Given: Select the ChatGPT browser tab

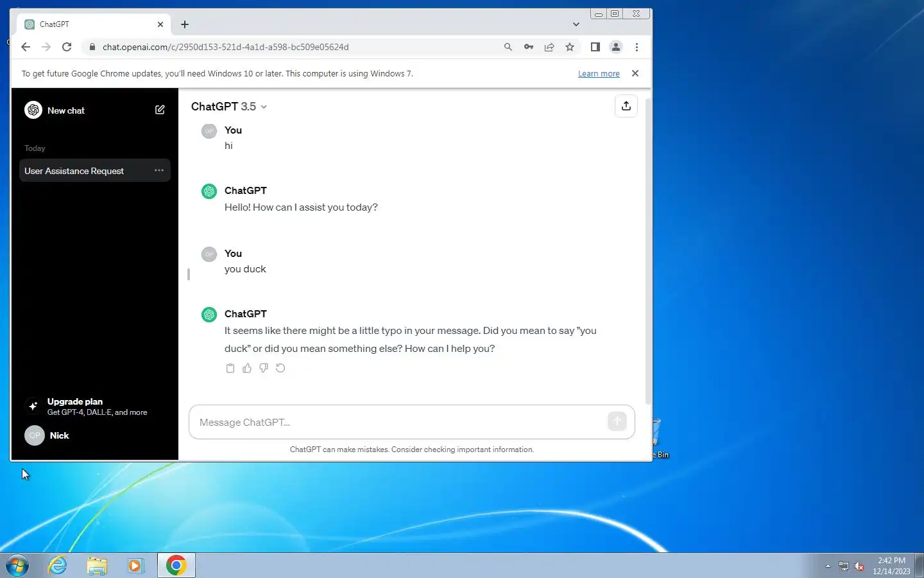Looking at the screenshot, I should 94,24.
